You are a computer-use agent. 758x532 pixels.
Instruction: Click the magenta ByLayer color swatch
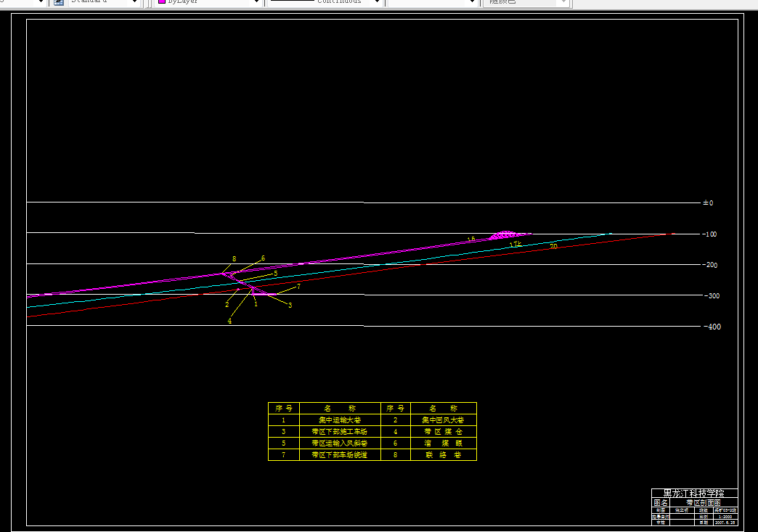[x=162, y=2]
